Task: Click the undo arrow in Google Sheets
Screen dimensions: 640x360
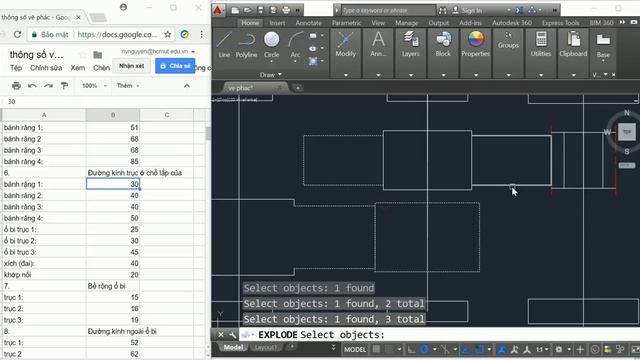Action: 32,86
